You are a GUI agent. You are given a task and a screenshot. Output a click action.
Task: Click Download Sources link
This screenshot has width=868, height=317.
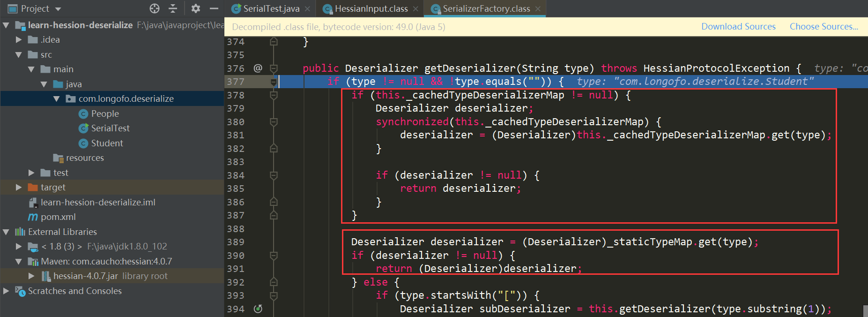pos(738,27)
